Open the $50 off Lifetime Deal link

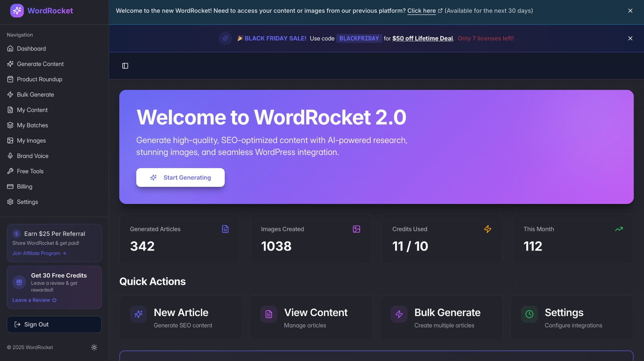coord(422,38)
